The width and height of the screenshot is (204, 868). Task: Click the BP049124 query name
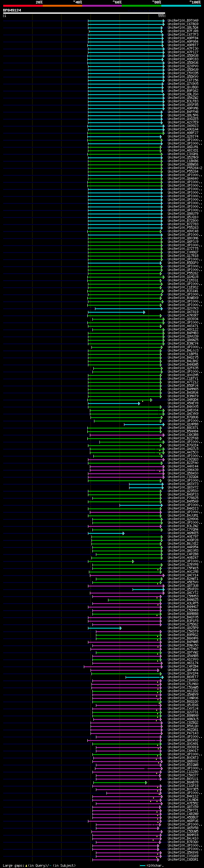click(12, 11)
